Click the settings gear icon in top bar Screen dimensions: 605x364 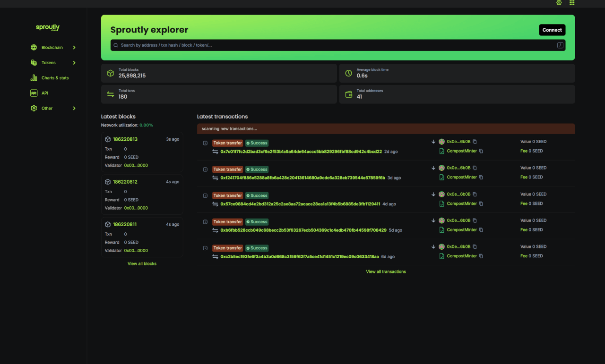[559, 3]
